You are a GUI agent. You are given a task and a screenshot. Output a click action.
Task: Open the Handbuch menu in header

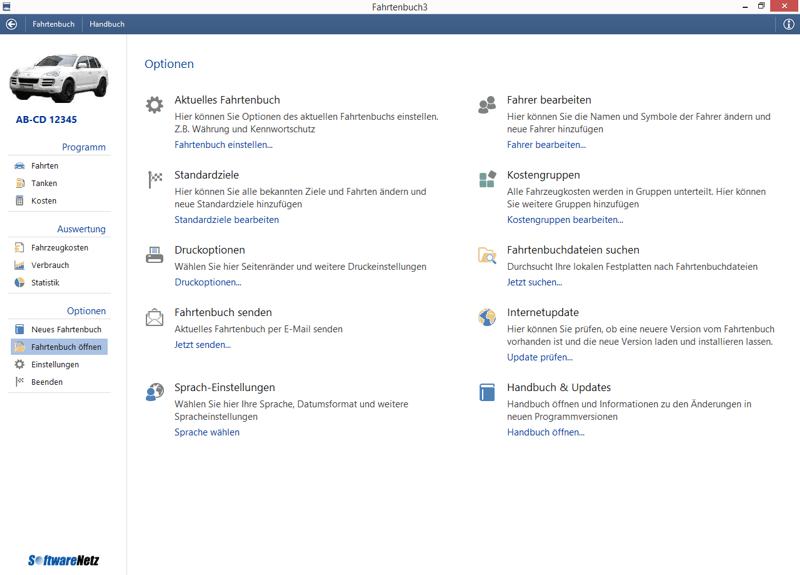pos(107,24)
